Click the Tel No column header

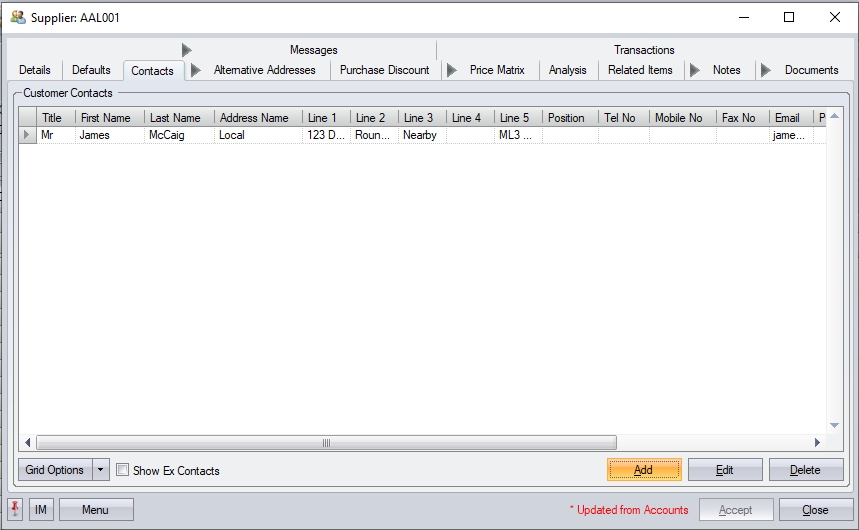(623, 117)
